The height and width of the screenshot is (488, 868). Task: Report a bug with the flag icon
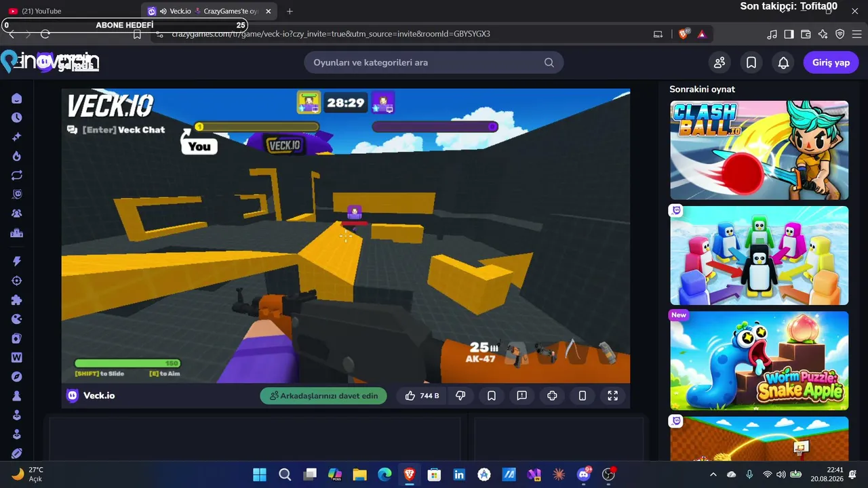point(522,396)
